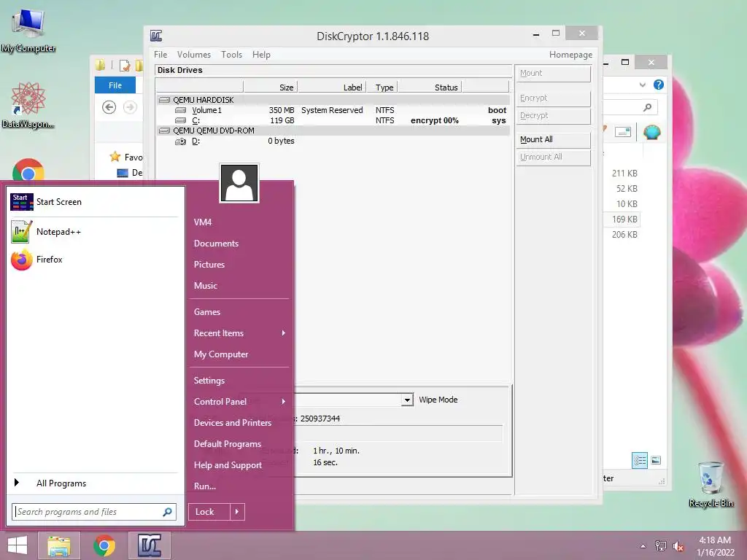Open My Computer from Start menu
Image resolution: width=747 pixels, height=560 pixels.
coord(221,354)
